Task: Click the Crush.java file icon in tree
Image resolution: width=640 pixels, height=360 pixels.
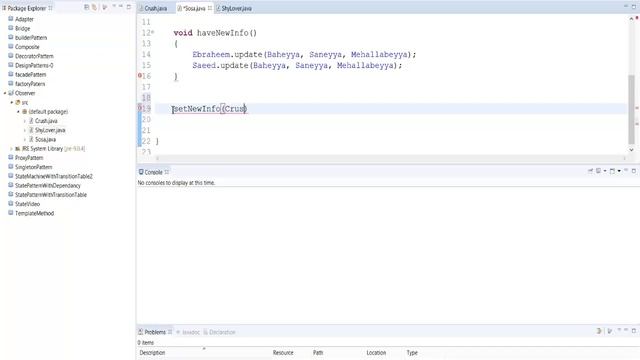Action: 31,121
